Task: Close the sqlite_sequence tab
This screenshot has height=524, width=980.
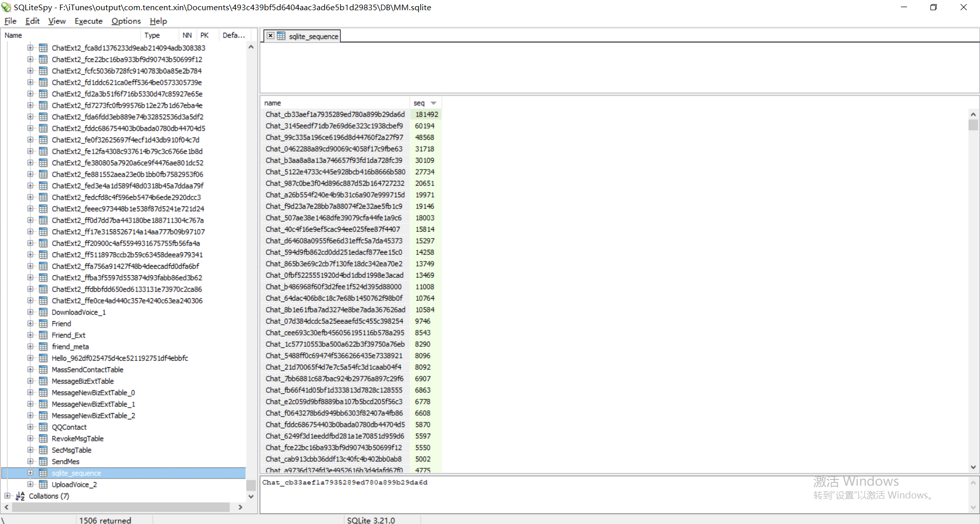Action: (271, 36)
